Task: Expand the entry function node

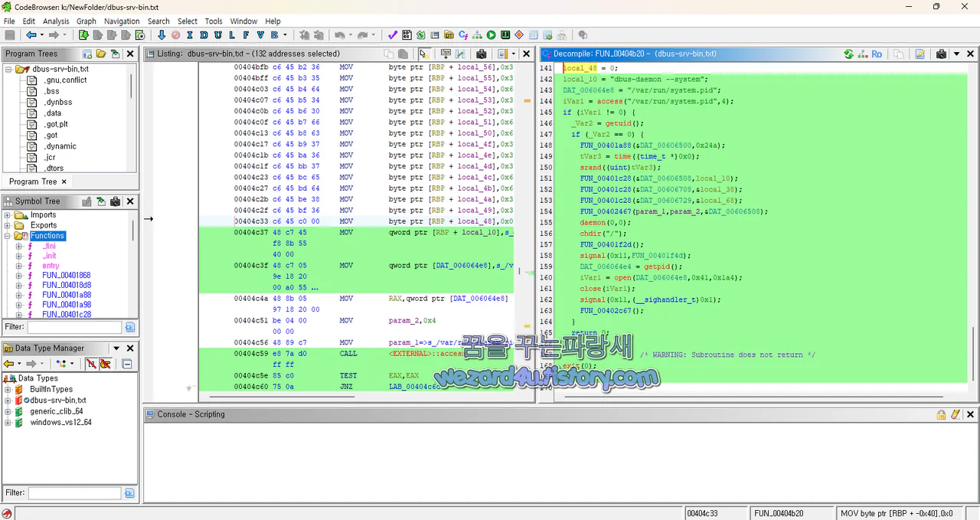Action: (x=18, y=266)
